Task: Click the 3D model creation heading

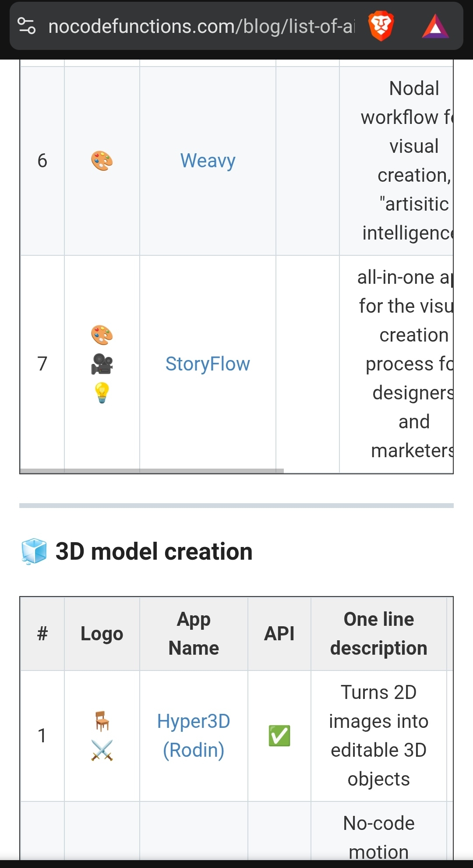Action: coord(154,551)
